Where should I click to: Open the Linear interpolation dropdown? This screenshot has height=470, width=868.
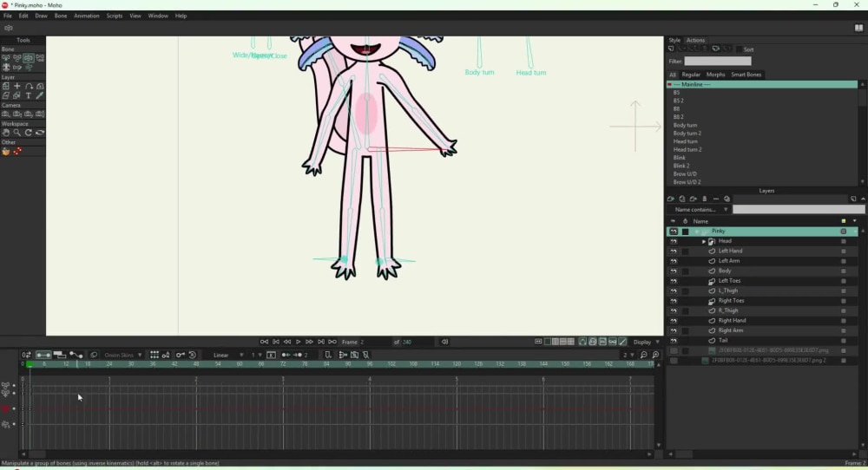[x=228, y=355]
